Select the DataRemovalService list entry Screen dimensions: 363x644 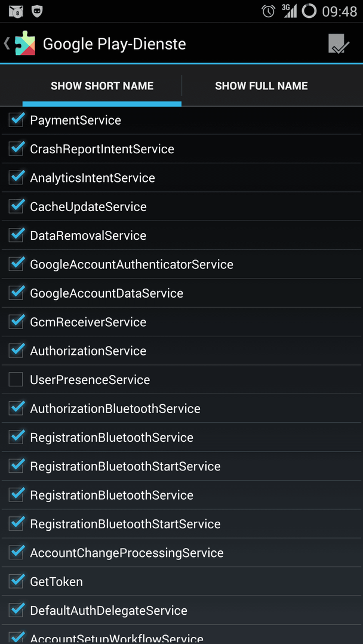181,236
